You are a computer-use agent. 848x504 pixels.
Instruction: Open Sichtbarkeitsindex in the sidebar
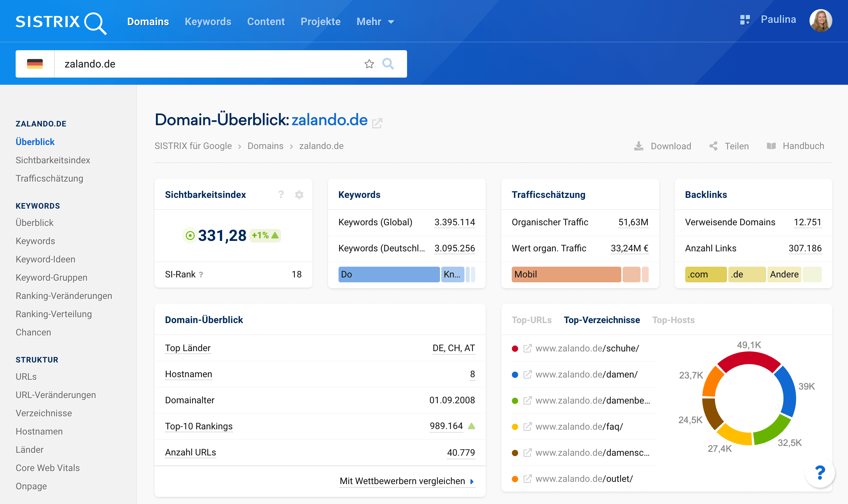pos(53,160)
